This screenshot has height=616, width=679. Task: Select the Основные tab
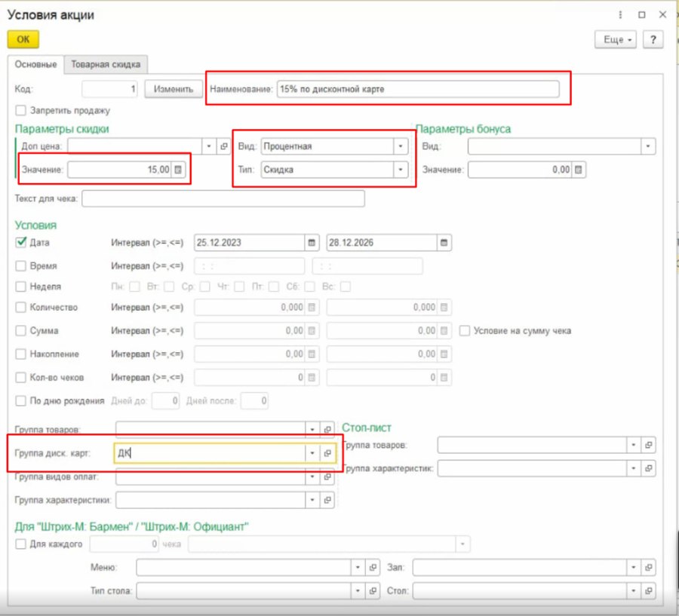click(x=36, y=65)
